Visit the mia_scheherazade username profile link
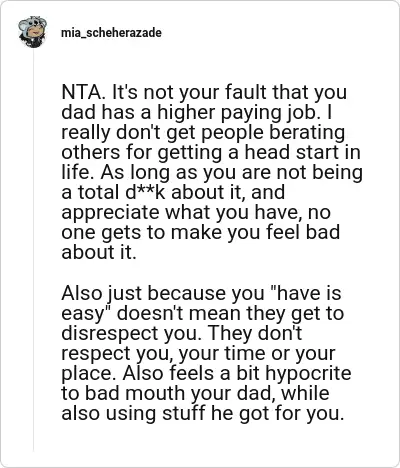The height and width of the screenshot is (468, 400). click(111, 33)
